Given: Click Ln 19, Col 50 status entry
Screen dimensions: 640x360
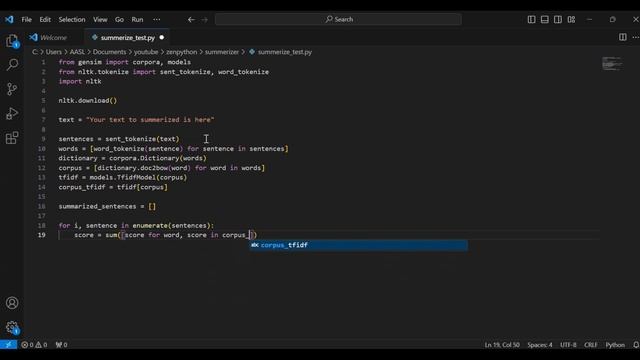Looking at the screenshot, I should 502,344.
